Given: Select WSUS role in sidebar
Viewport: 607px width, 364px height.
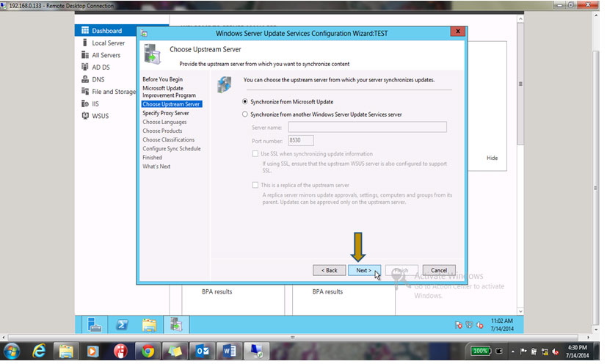Looking at the screenshot, I should 100,116.
